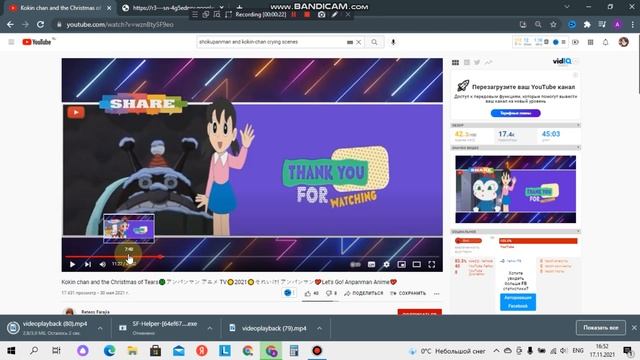The height and width of the screenshot is (360, 640).
Task: Enter fullscreen mode
Action: tap(432, 264)
